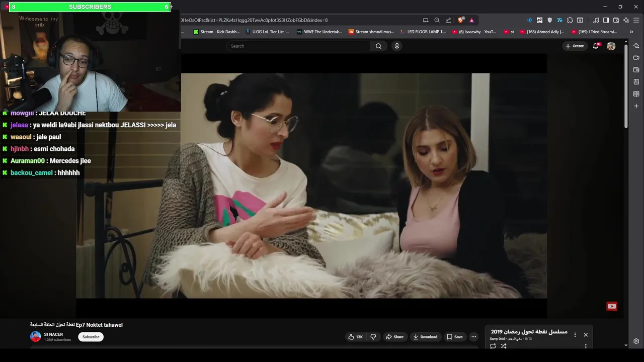This screenshot has height=362, width=644.
Task: Close the playlist panel with X
Action: pyautogui.click(x=586, y=335)
